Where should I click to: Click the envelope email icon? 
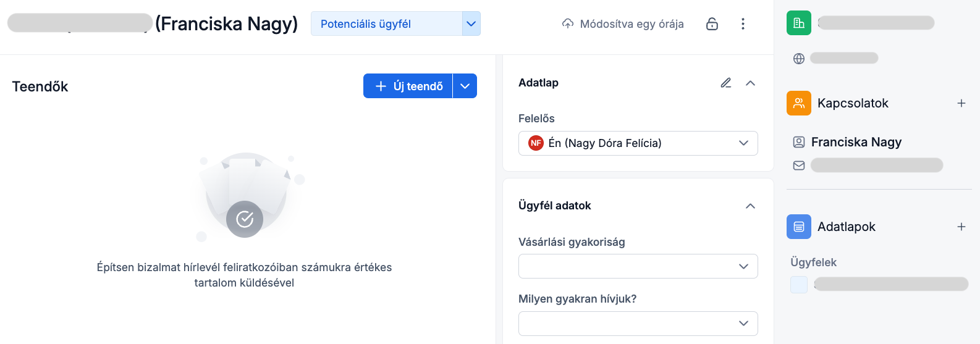[798, 166]
